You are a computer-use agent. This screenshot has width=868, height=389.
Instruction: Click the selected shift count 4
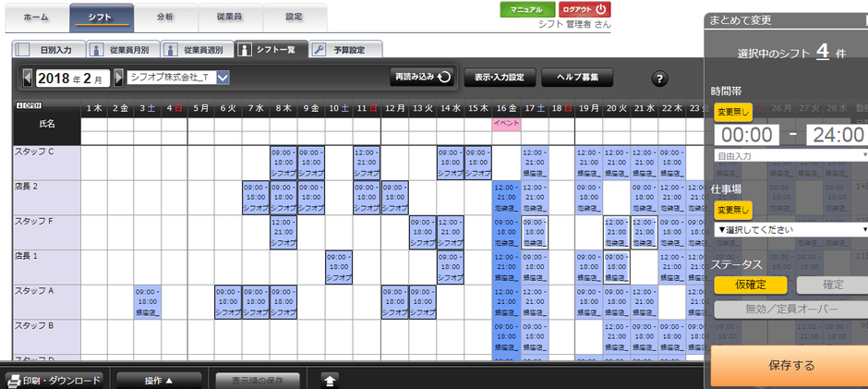coord(823,52)
